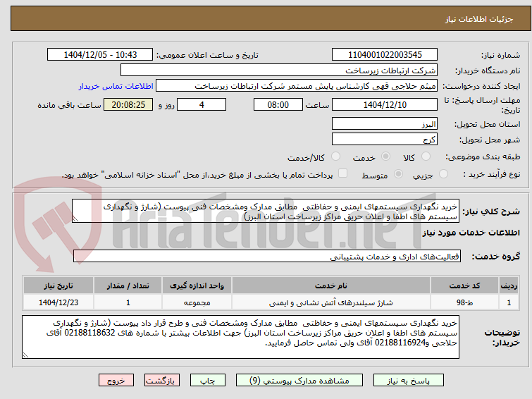Screen dimensions: 532x399
Task: Click the ردیف column header
Action: (x=509, y=286)
